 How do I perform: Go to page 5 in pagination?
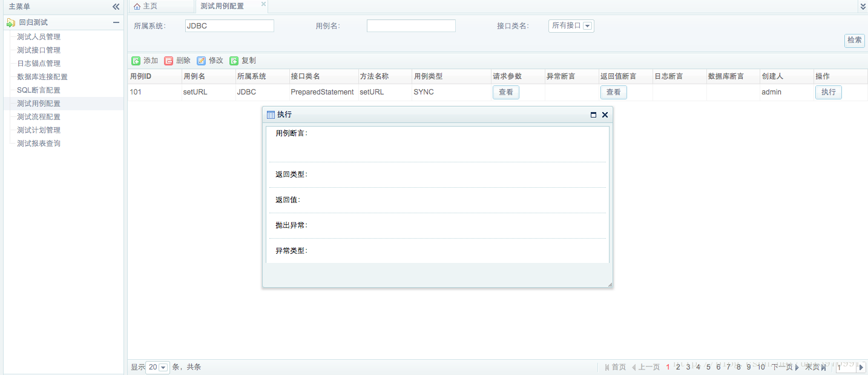(x=708, y=367)
